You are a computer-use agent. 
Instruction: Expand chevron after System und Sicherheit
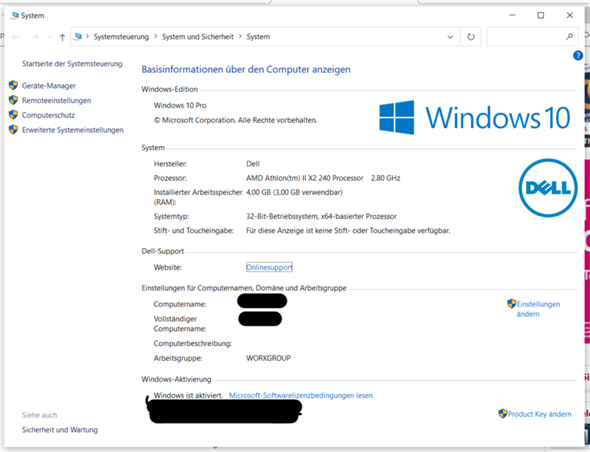point(240,37)
